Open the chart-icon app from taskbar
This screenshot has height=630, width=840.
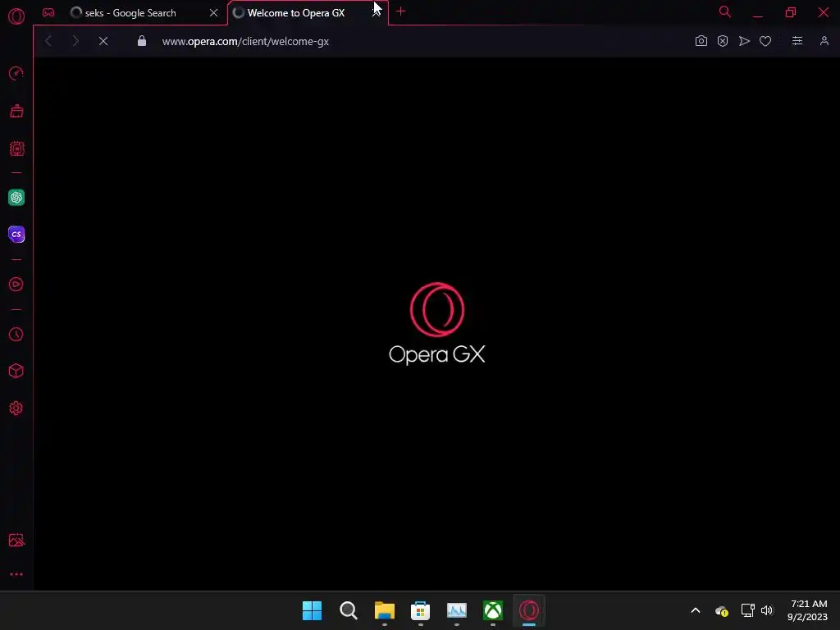coord(456,610)
